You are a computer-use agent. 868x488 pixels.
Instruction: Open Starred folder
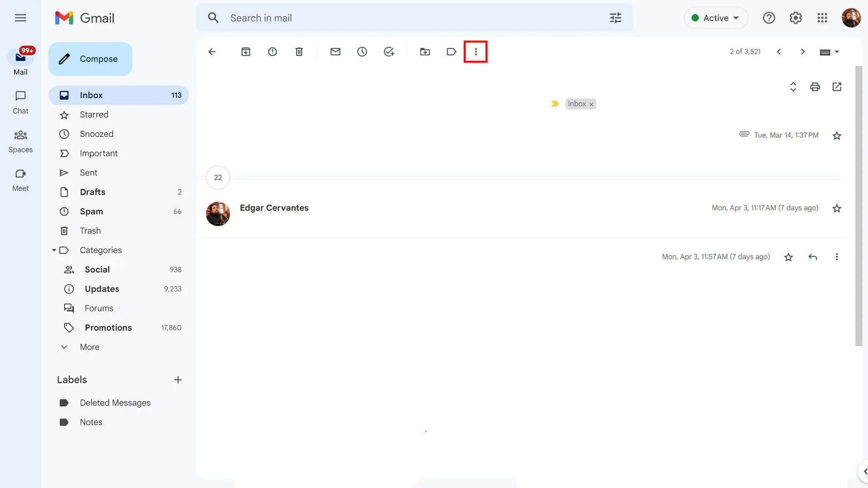tap(118, 115)
